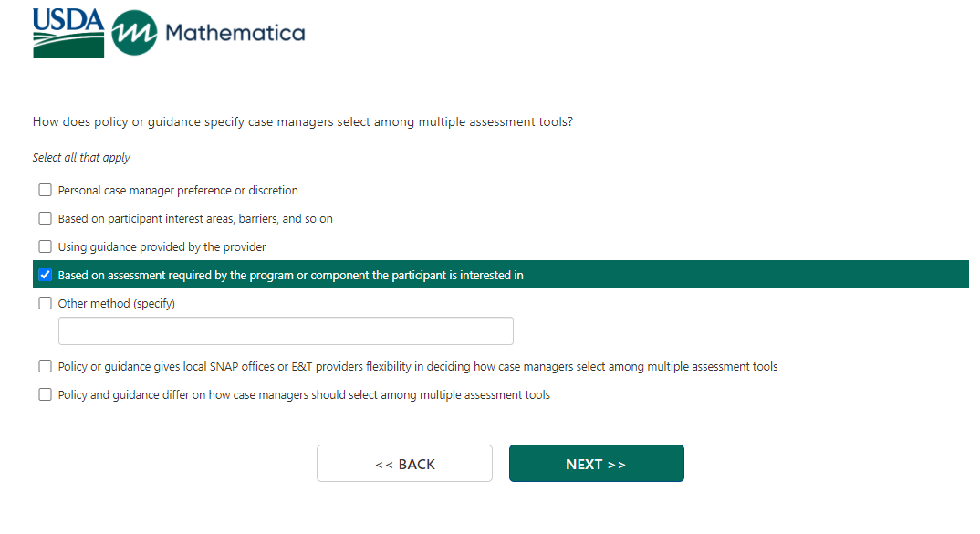Check the Personal case manager preference checkbox
This screenshot has width=980, height=534.
45,191
